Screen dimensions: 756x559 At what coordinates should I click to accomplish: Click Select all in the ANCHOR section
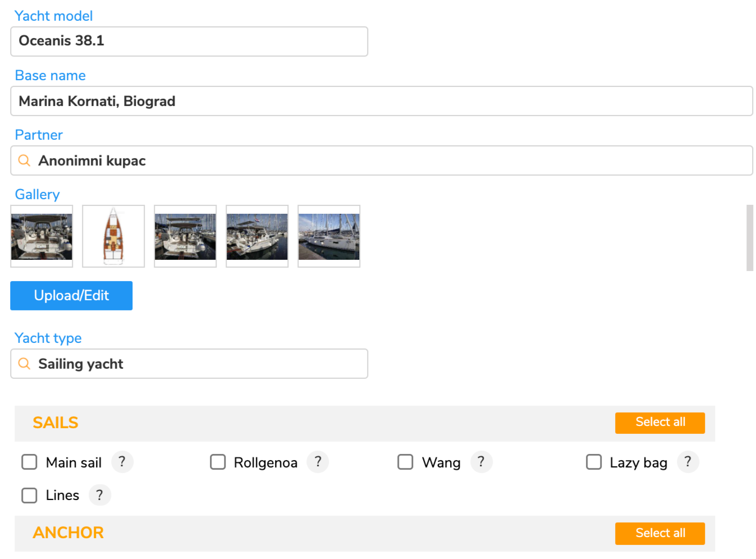tap(660, 534)
